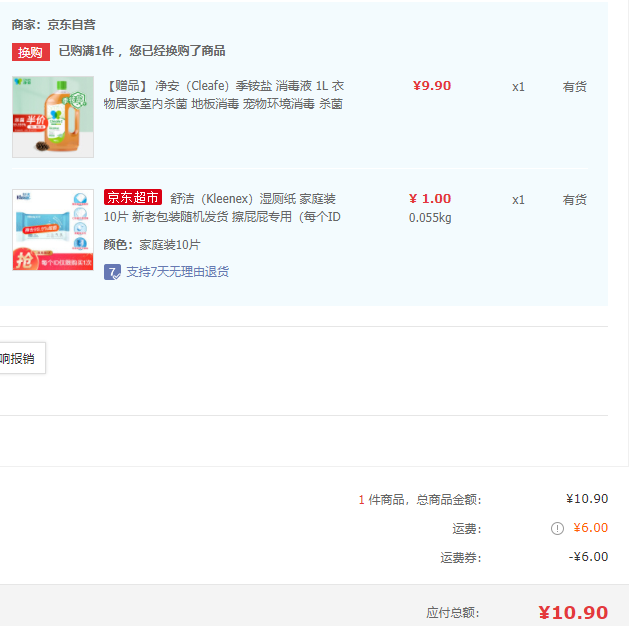Click the Cleafe 消毒液 product title link
633x626 pixels.
(224, 95)
